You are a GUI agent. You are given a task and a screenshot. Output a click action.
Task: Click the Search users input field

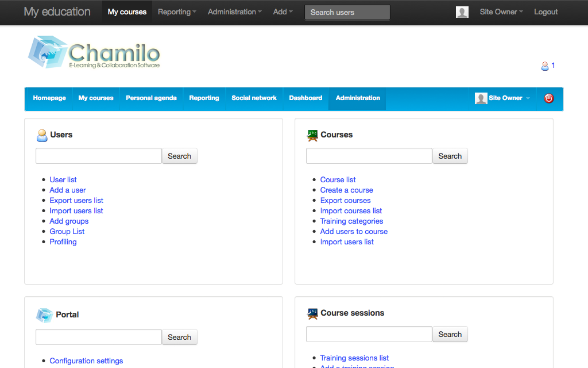pyautogui.click(x=347, y=11)
